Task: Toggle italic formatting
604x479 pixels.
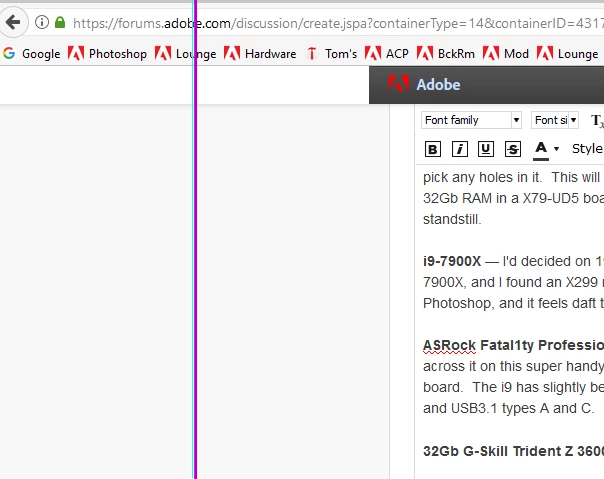Action: (460, 149)
